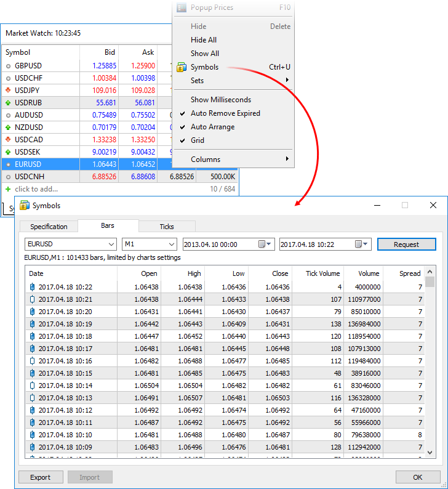Open calendar icon for end date 2017.04.18
Screen dimensions: 448x489
pos(361,244)
